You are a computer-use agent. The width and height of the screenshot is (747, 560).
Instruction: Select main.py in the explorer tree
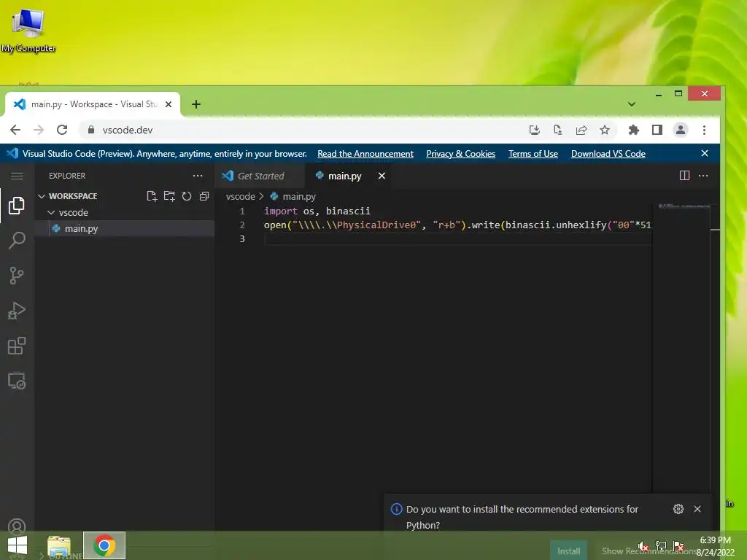point(124,228)
